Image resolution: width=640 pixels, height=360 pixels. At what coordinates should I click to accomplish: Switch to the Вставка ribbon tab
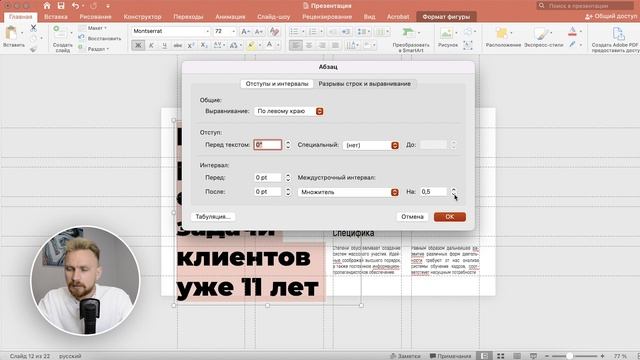(x=56, y=17)
